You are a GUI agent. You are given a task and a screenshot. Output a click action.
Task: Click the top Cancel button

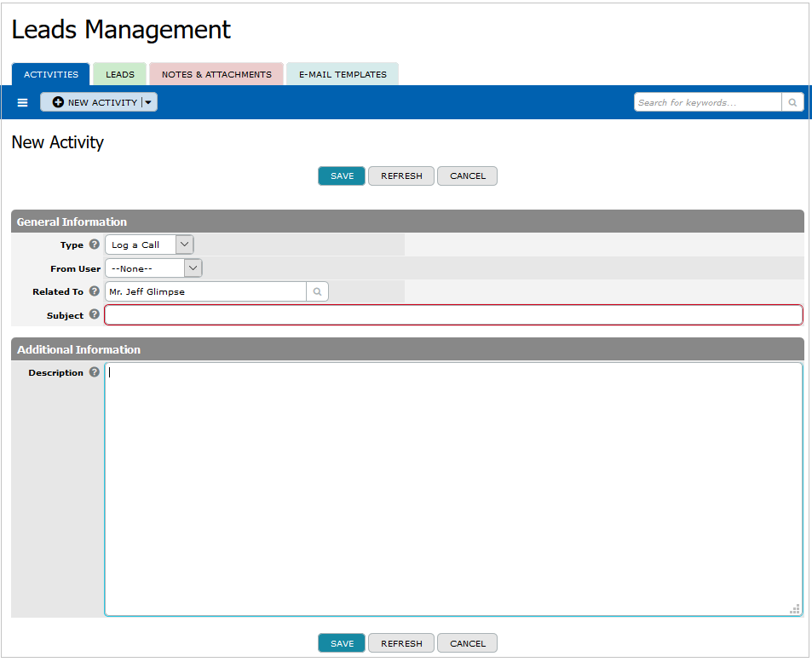468,176
